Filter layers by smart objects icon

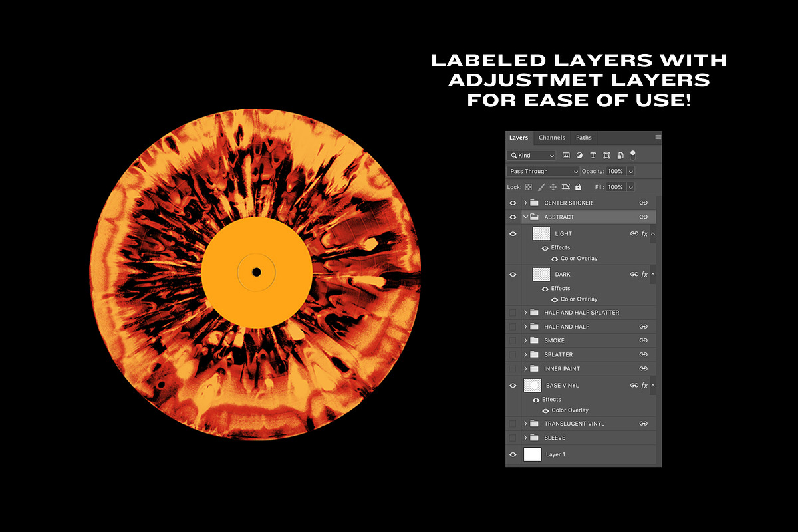tap(620, 155)
